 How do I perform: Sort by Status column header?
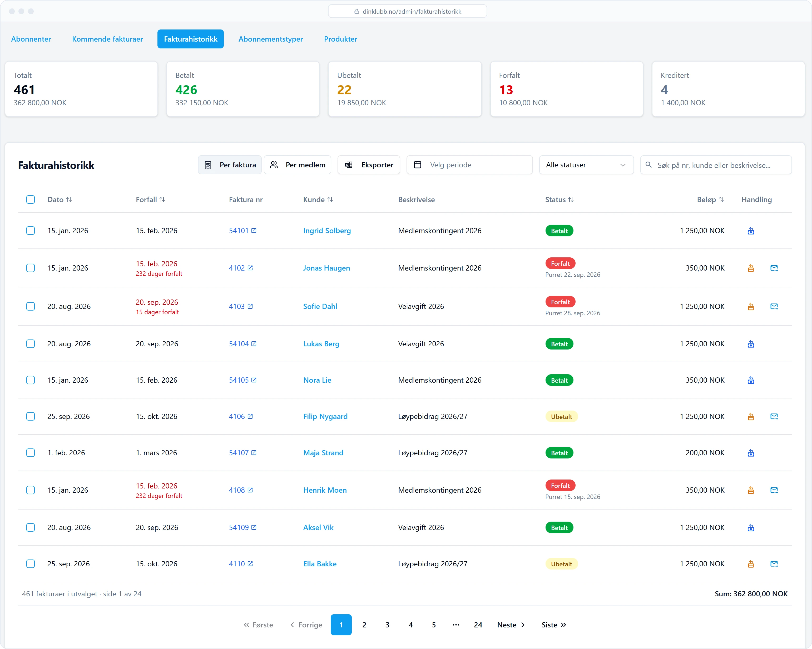(559, 199)
